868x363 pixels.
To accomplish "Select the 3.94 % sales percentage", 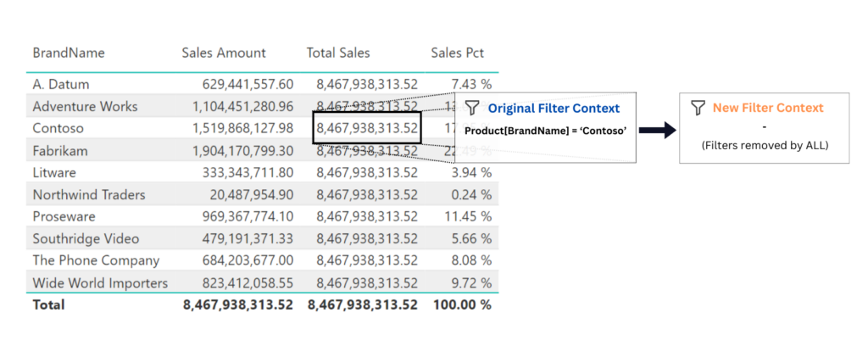I will tap(471, 173).
